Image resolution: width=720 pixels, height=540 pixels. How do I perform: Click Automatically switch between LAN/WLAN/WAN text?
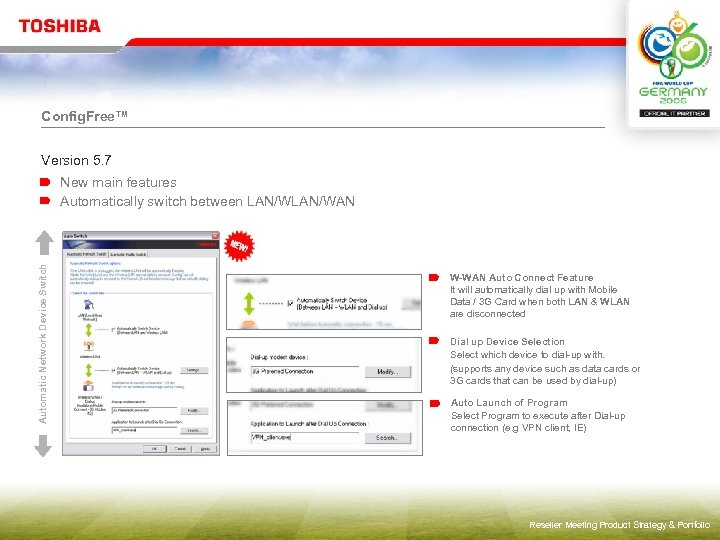pyautogui.click(x=207, y=202)
